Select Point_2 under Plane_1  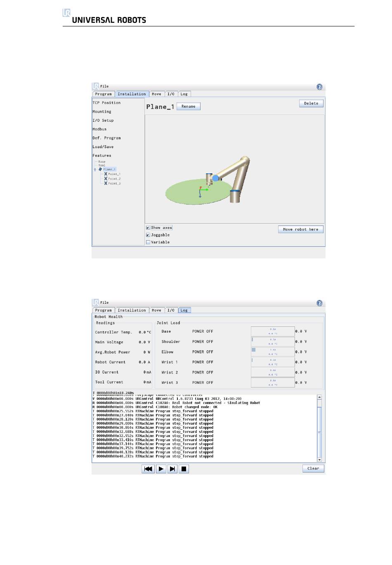pyautogui.click(x=114, y=179)
